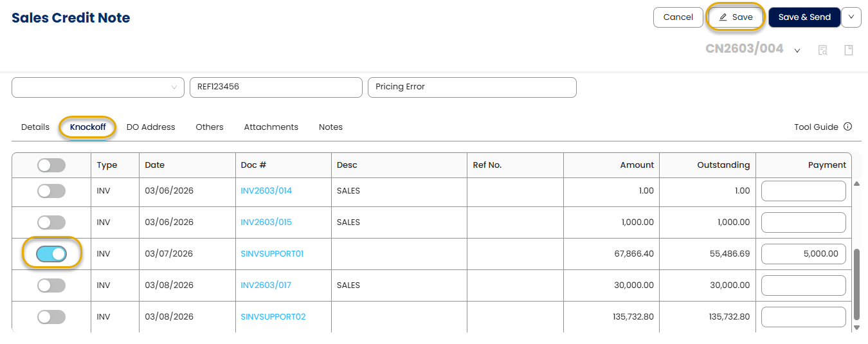Viewport: 868px width, 344px height.
Task: Click the Save & Send button
Action: 804,17
